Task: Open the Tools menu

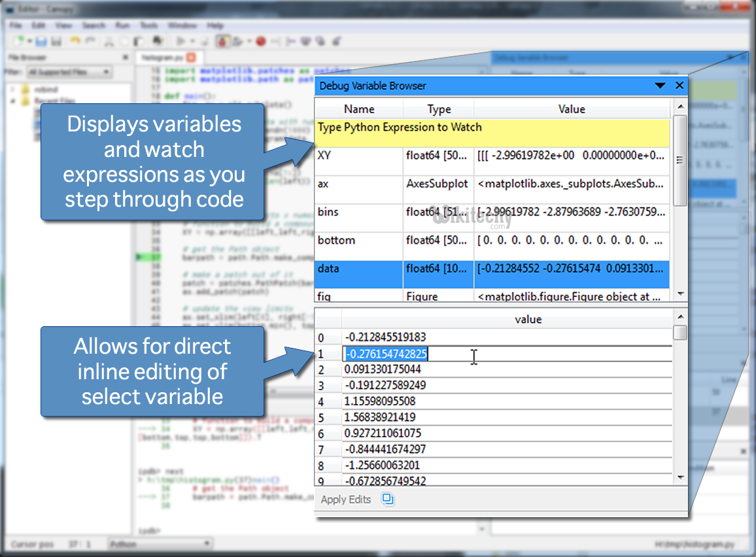Action: [149, 25]
